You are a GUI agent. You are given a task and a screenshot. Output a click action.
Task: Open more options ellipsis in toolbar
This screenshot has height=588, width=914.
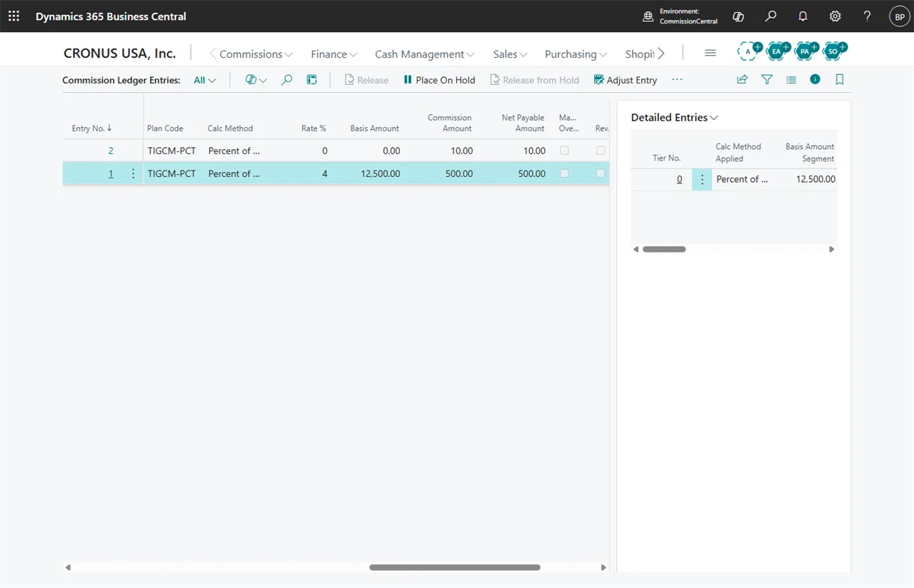(x=677, y=80)
